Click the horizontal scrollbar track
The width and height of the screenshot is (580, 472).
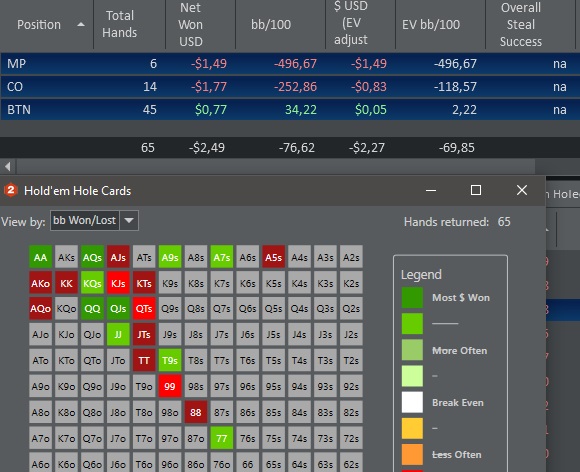click(276, 167)
